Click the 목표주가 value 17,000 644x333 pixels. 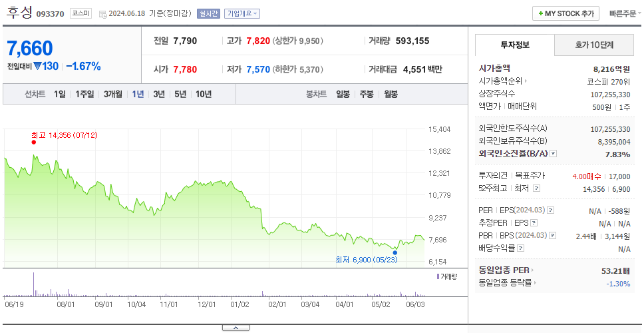[619, 176]
